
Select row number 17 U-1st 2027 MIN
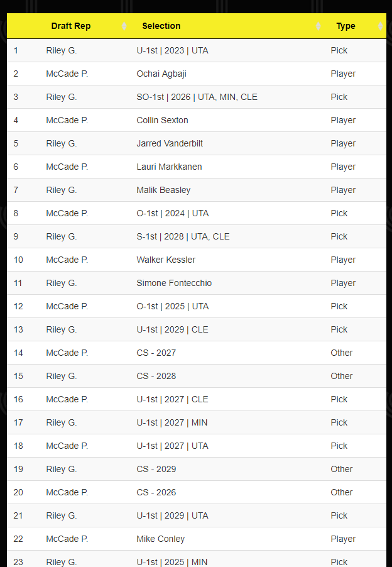pyautogui.click(x=197, y=422)
